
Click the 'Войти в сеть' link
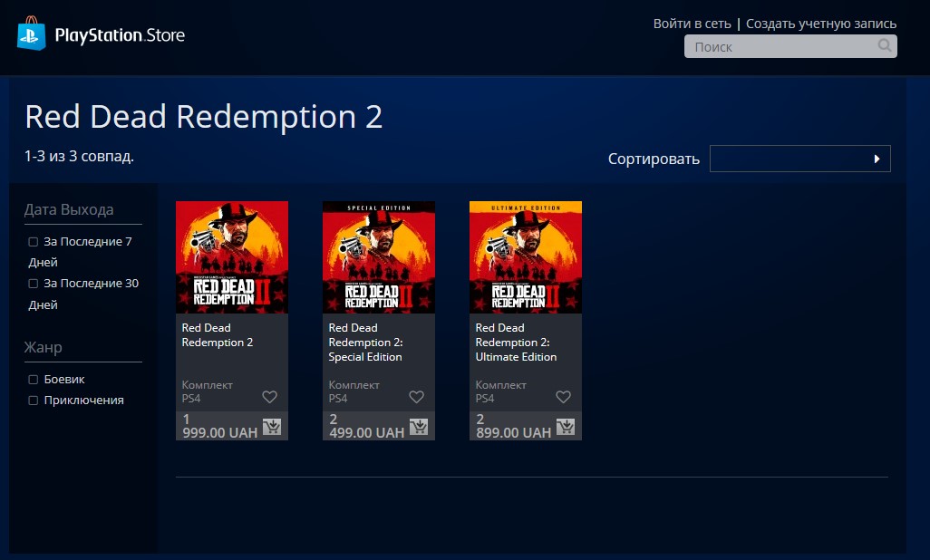point(692,22)
